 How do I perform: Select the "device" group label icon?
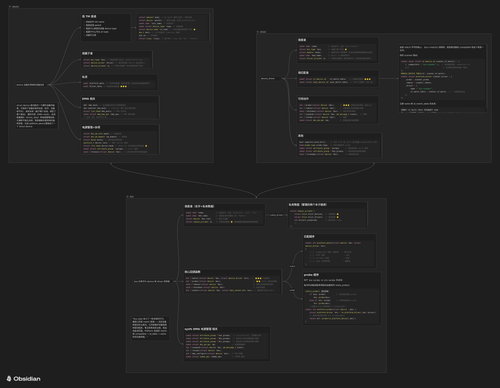(x=10, y=6)
